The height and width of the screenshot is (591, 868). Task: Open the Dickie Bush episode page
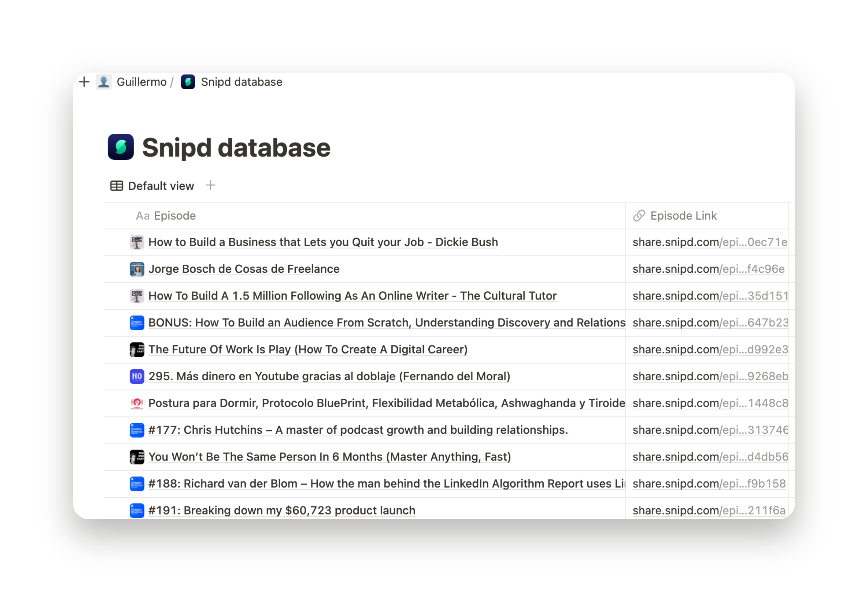coord(323,242)
